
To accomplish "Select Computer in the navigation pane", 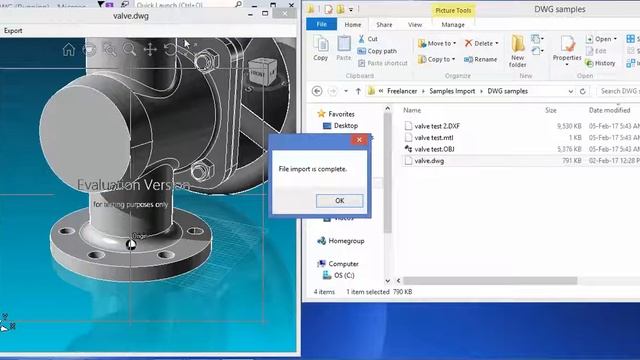I will (x=338, y=264).
